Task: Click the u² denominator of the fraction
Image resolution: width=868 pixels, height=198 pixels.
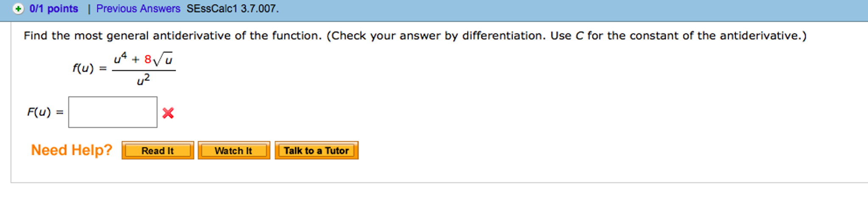Action: (x=143, y=80)
